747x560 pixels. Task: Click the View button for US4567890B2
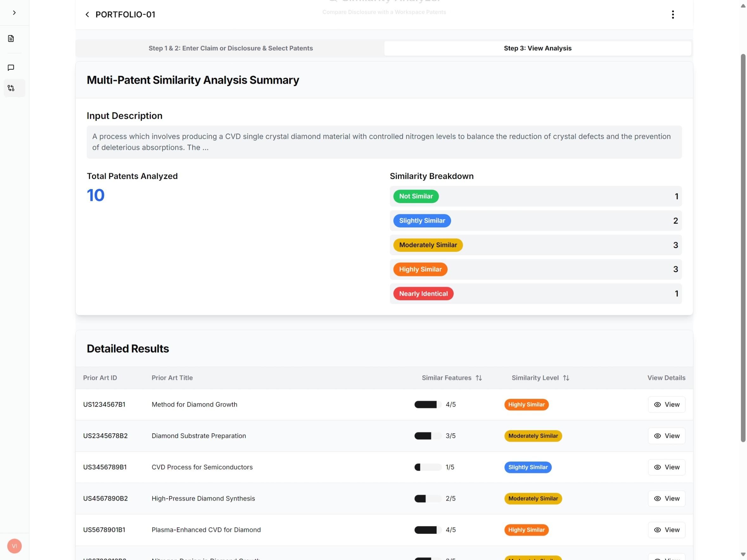pyautogui.click(x=666, y=499)
